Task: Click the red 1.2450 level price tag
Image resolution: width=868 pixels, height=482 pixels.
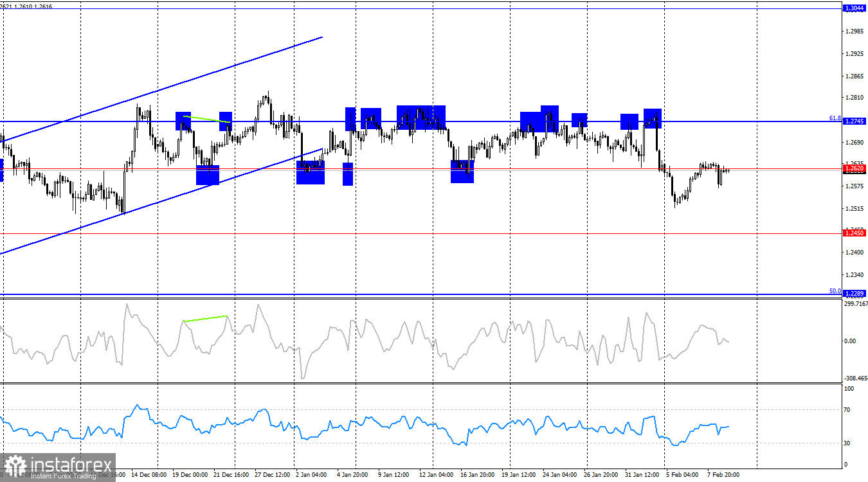Action: (x=854, y=233)
